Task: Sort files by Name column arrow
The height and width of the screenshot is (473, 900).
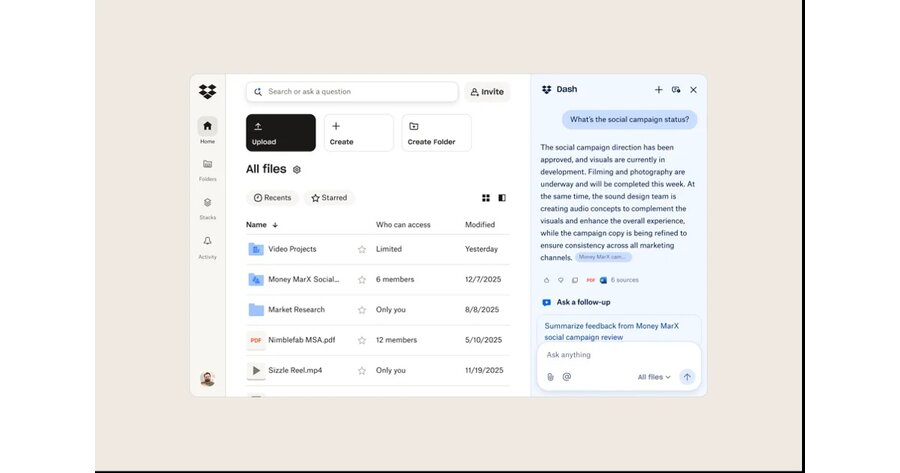Action: tap(275, 225)
